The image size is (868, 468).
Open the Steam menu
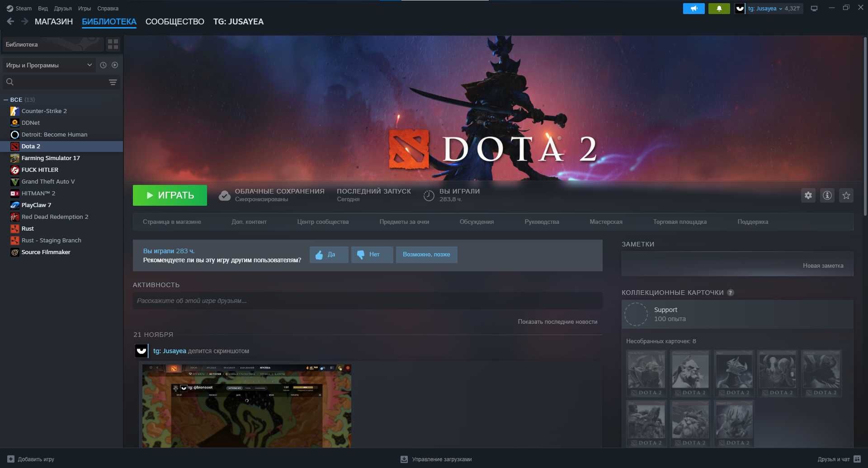19,8
